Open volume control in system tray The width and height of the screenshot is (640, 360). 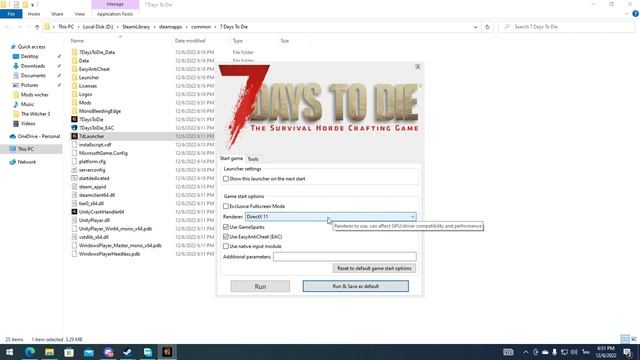(574, 352)
